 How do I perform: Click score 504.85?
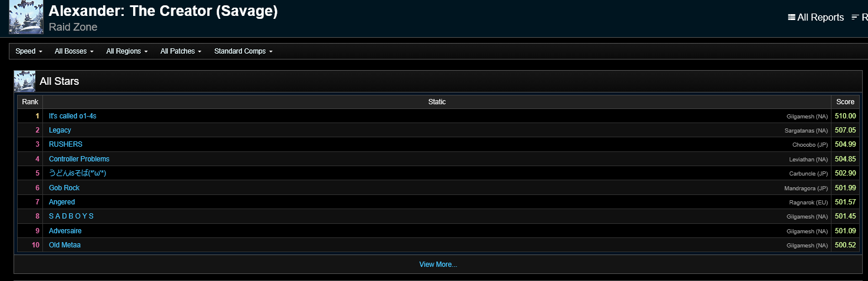(x=846, y=159)
